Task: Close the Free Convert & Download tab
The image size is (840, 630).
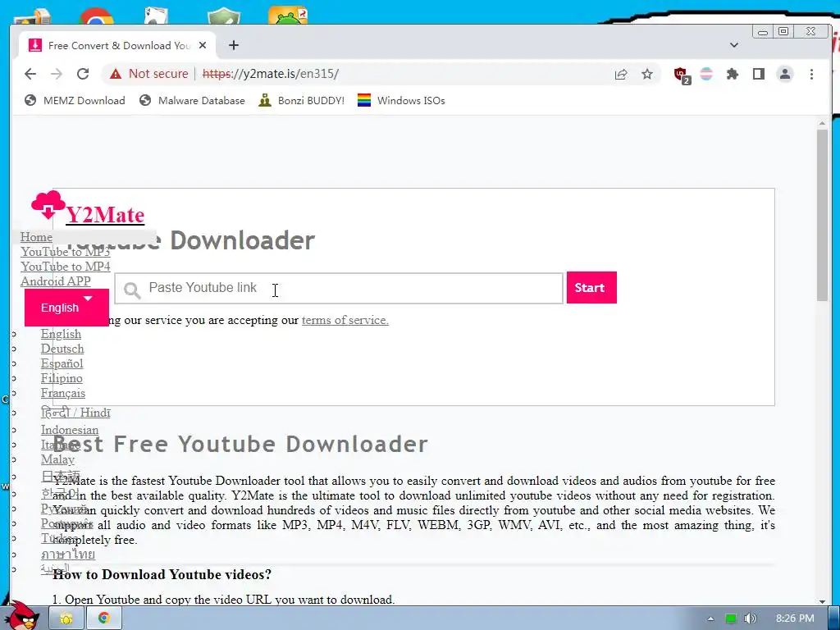Action: (x=203, y=46)
